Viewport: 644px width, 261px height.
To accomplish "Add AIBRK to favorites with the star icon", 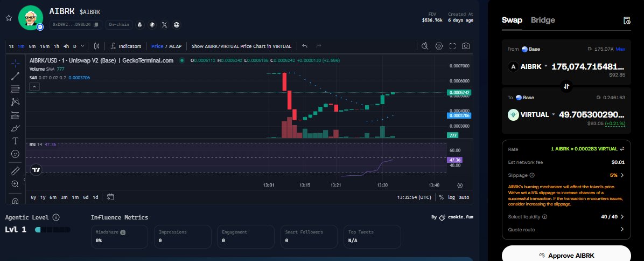I will point(8,18).
